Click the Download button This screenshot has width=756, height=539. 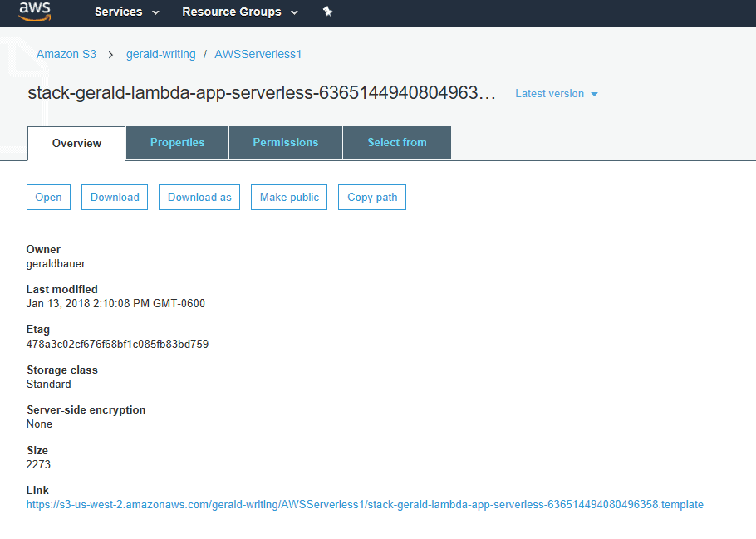[115, 197]
